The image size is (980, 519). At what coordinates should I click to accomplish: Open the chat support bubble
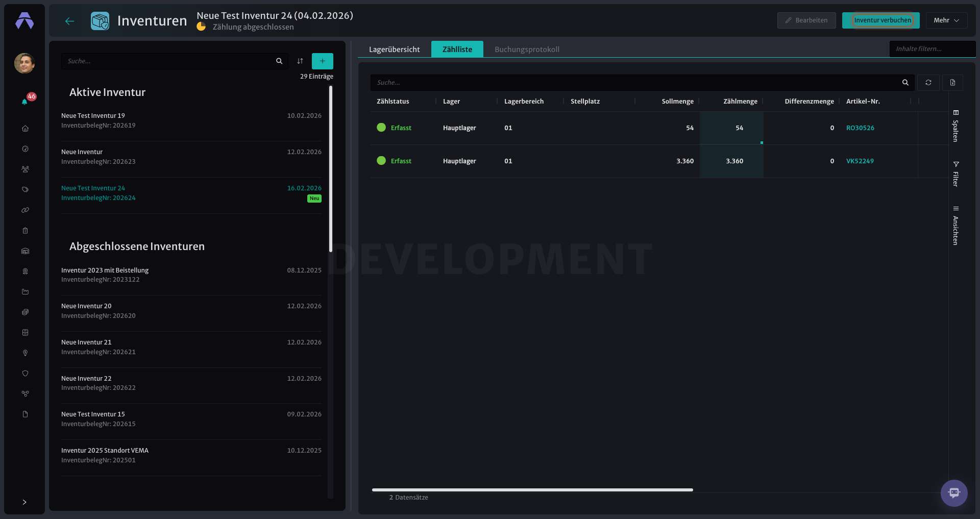(954, 493)
